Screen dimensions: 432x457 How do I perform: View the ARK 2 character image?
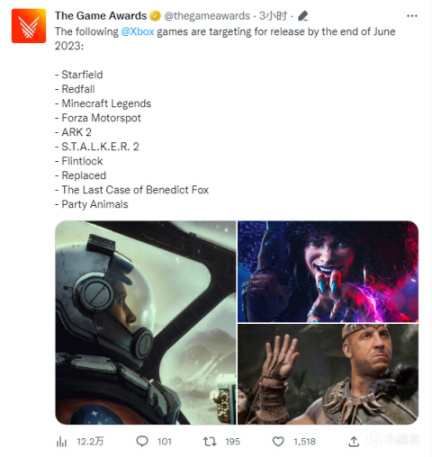(x=328, y=374)
